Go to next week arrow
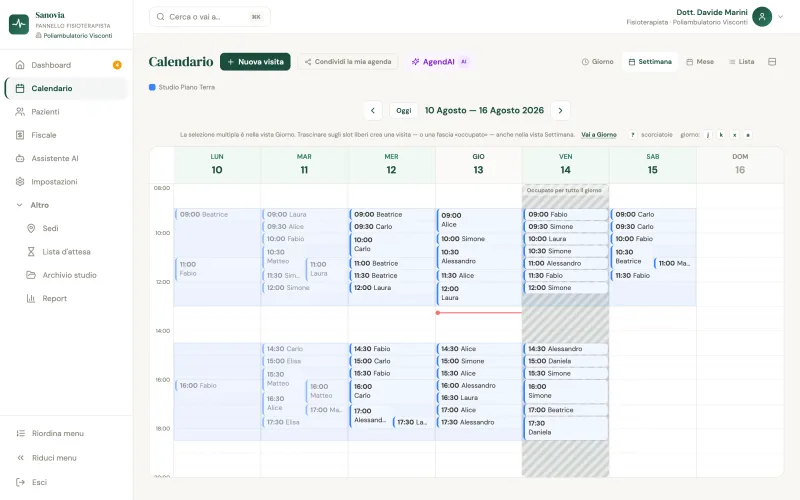This screenshot has height=500, width=800. point(560,111)
